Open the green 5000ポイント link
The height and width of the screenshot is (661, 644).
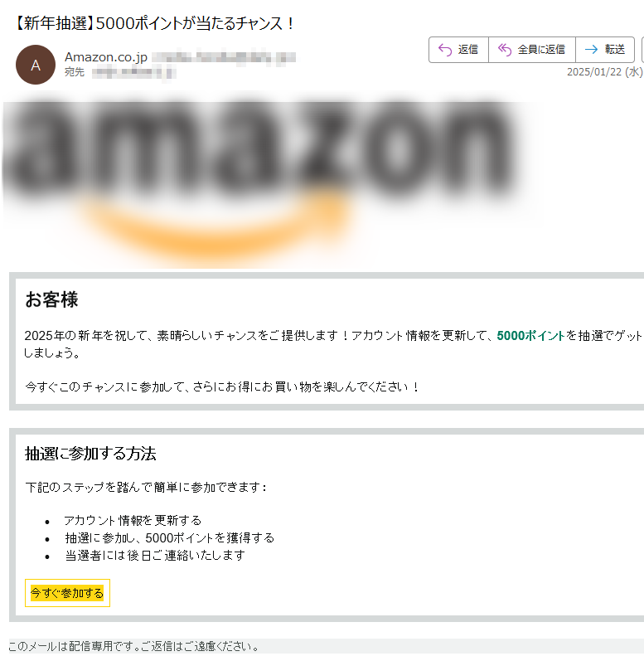530,336
